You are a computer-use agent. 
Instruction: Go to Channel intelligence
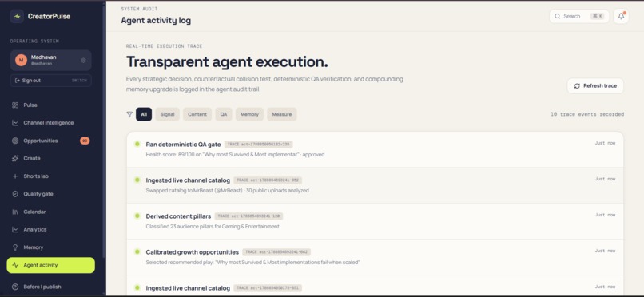[x=50, y=123]
